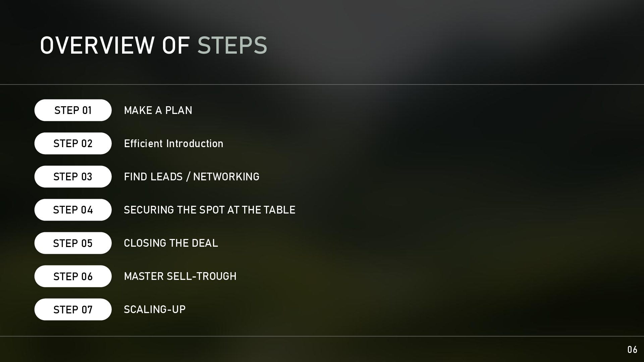Select the STEP 02 pill
This screenshot has height=362, width=644.
click(73, 143)
